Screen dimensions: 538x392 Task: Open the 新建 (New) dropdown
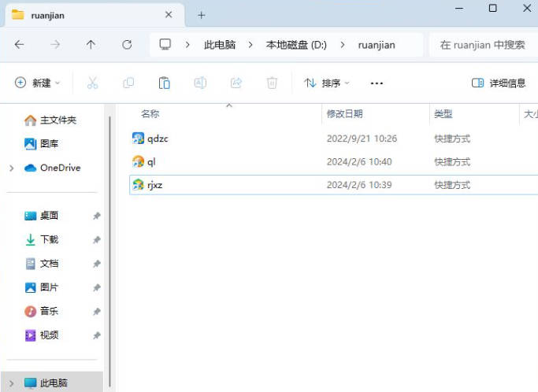37,83
